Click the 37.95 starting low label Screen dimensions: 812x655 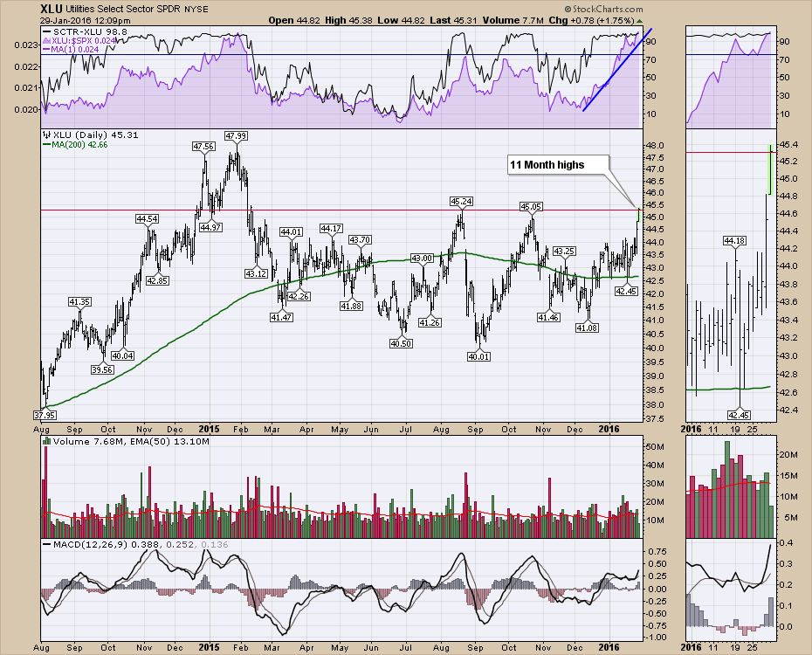point(45,415)
